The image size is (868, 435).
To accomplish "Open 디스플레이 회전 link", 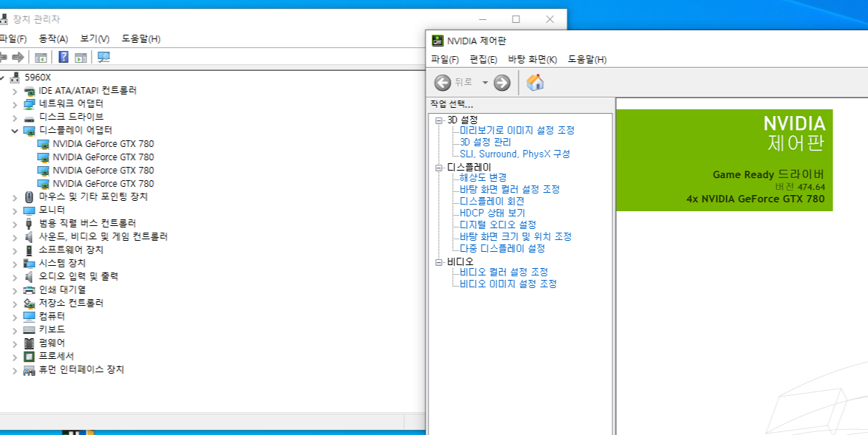I will click(x=492, y=202).
